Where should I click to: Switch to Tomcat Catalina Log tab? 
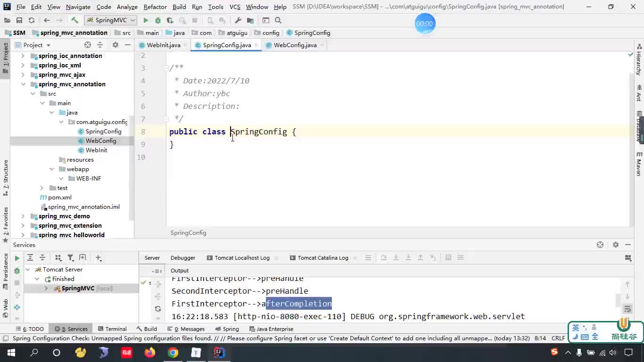tap(323, 258)
